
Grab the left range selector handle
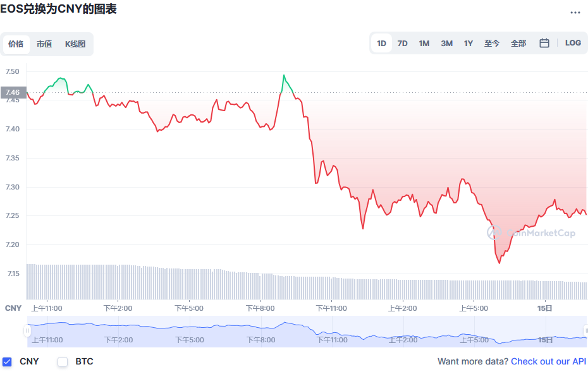click(x=27, y=331)
